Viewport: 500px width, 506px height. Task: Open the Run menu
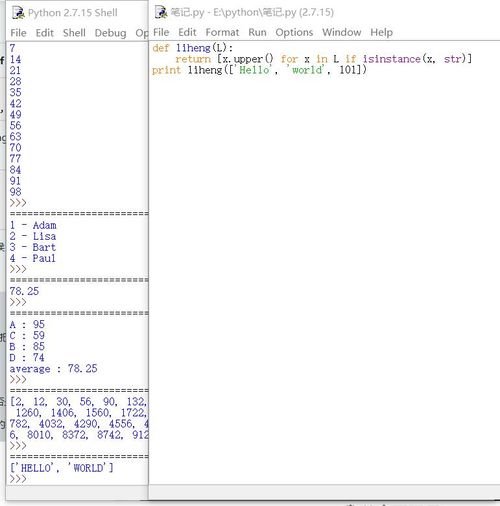(x=257, y=32)
